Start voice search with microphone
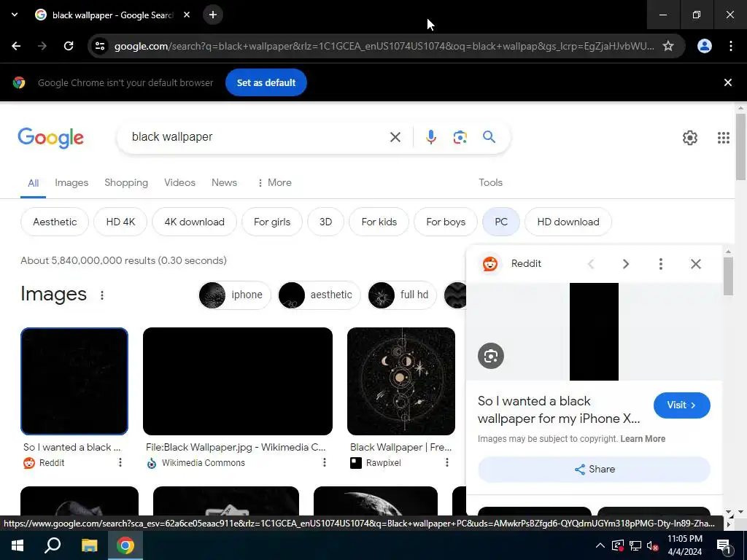 click(430, 137)
